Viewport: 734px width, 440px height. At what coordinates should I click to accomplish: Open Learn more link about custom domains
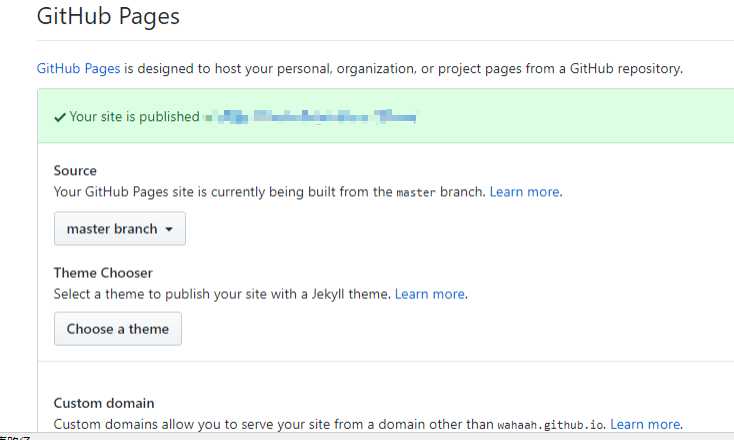(645, 424)
